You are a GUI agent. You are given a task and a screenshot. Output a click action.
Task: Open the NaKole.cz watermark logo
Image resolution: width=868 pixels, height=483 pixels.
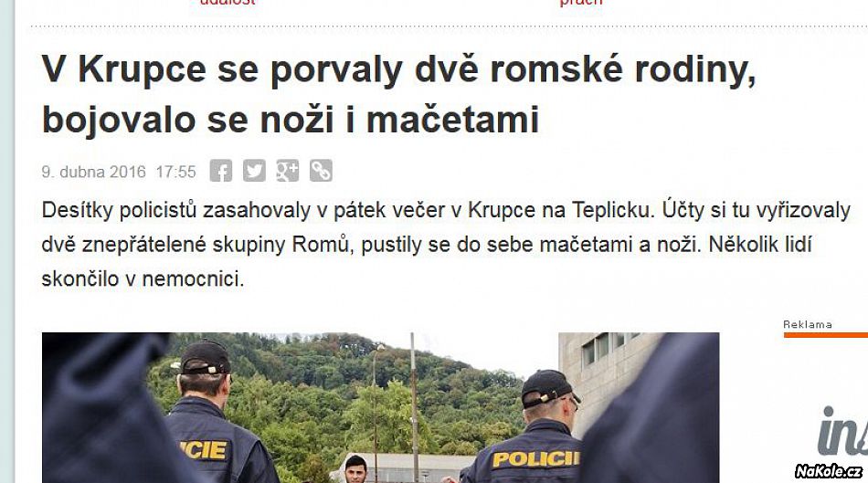[828, 471]
